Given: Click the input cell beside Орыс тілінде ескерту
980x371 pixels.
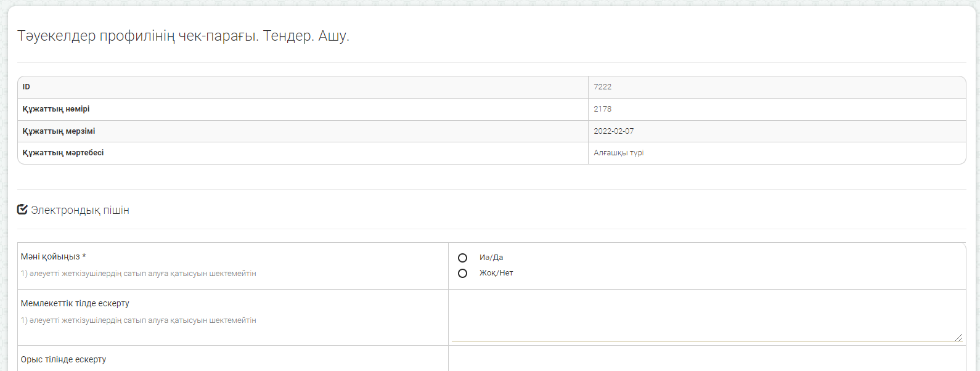Looking at the screenshot, I should [706, 359].
